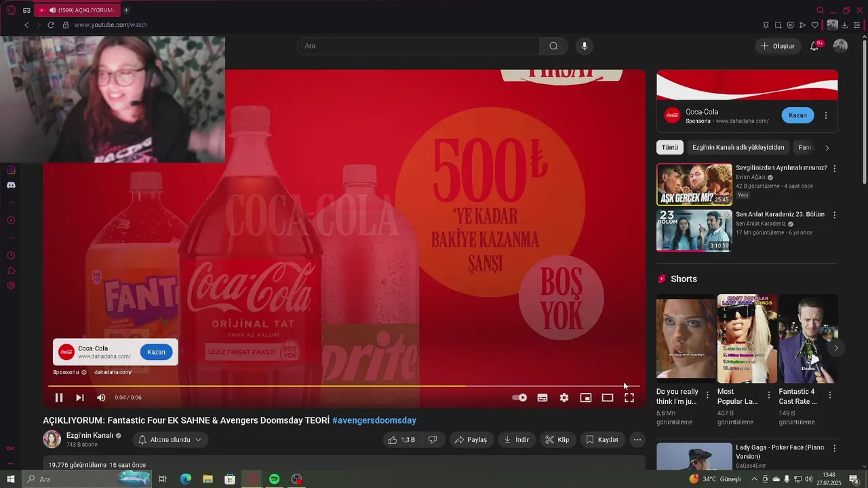Click the YouTube search field Ara
This screenshot has height=488, width=868.
click(418, 46)
